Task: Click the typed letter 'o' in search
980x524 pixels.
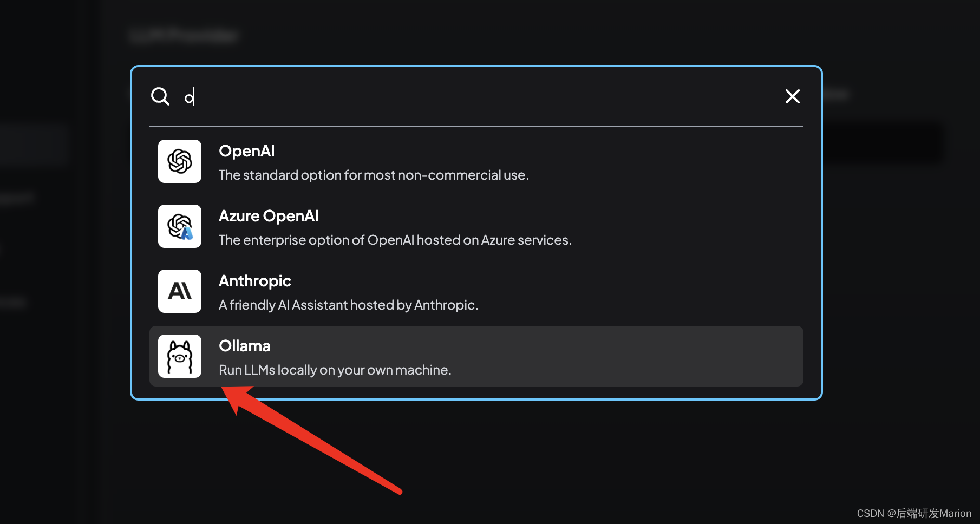Action: point(188,99)
